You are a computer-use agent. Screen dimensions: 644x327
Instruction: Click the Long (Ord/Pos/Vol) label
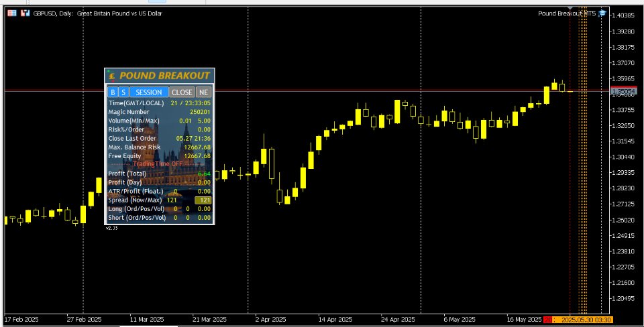click(x=137, y=209)
